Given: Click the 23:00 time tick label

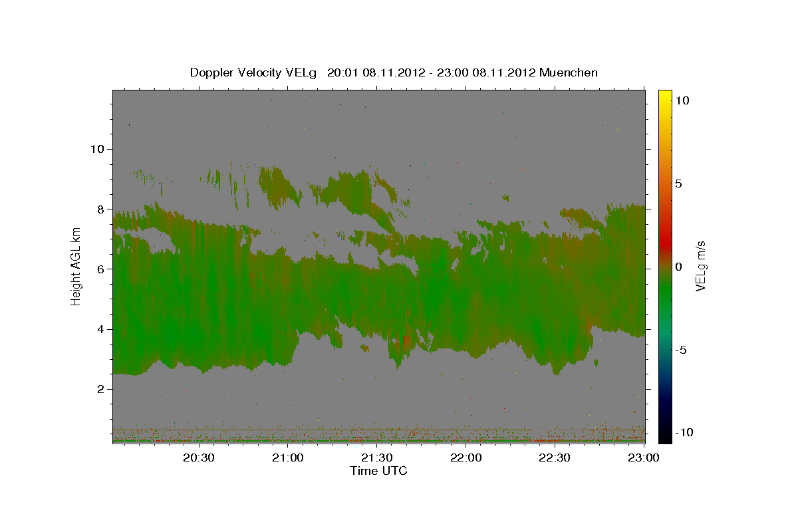Looking at the screenshot, I should (x=643, y=458).
